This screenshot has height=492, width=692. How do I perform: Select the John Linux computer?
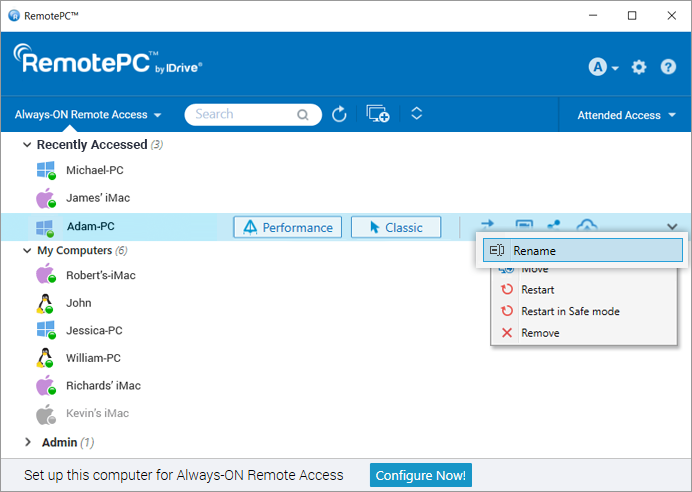[79, 303]
